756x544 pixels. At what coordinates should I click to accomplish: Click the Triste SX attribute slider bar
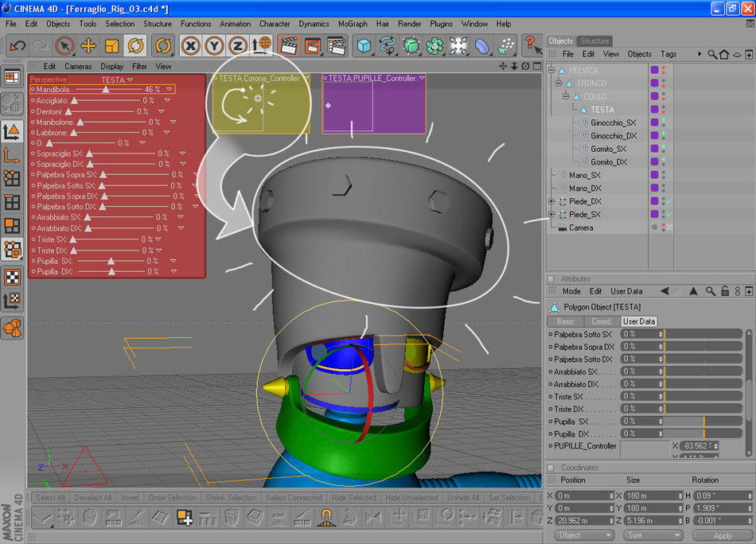tap(703, 397)
